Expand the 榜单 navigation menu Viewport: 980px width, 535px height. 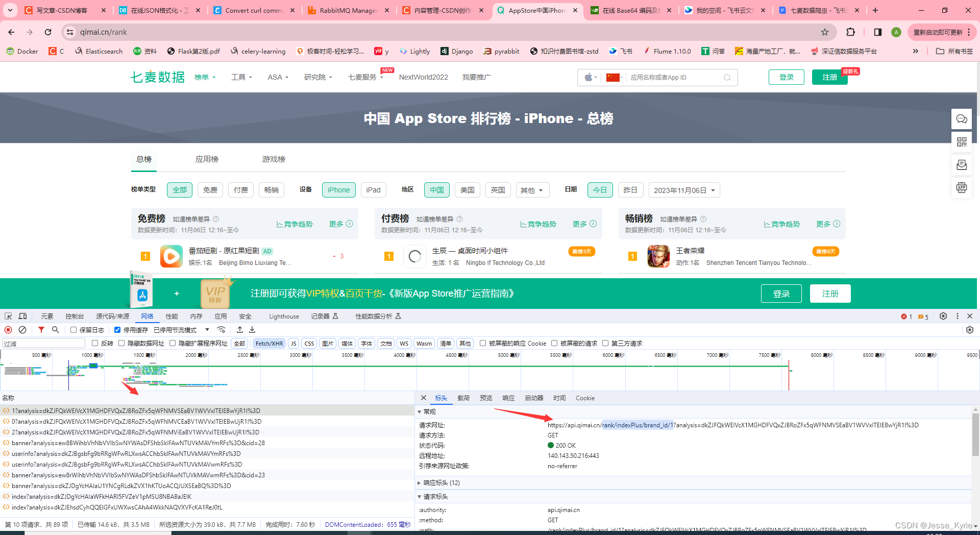tap(205, 77)
